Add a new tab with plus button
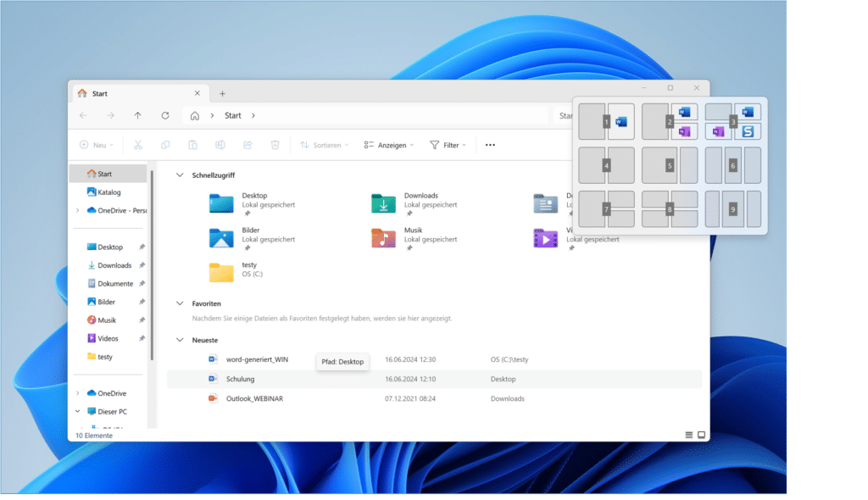This screenshot has width=868, height=500. coord(223,93)
